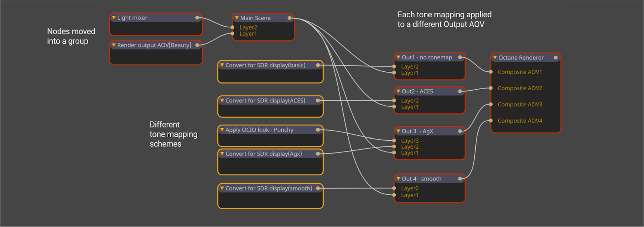
Task: Select the Render output AOV[Beauty] node title
Action: pos(154,45)
